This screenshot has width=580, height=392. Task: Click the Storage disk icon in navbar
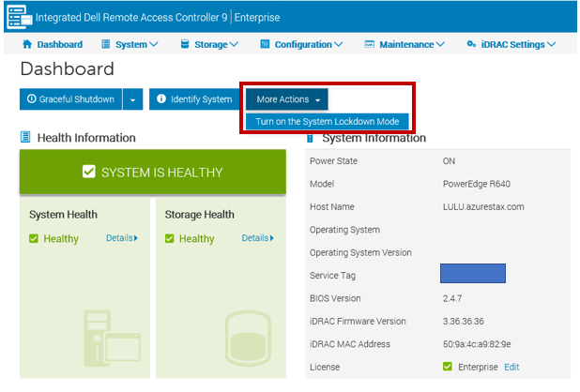(185, 44)
